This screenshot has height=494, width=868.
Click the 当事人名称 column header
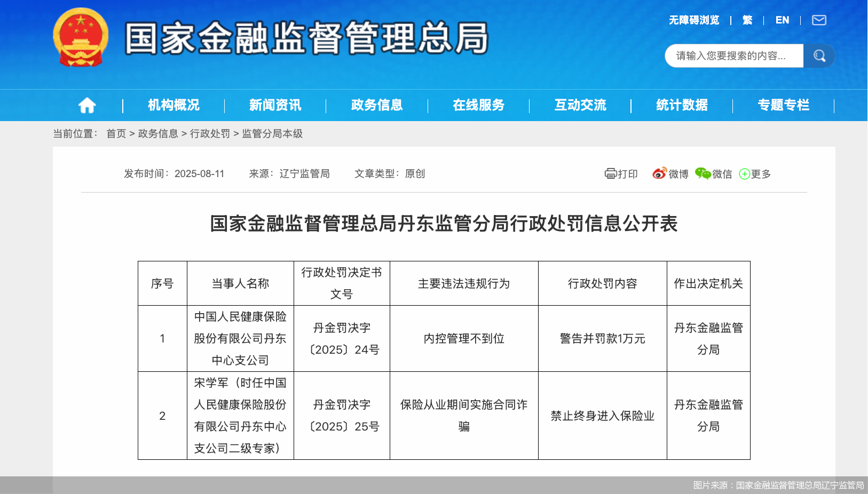[x=240, y=283]
